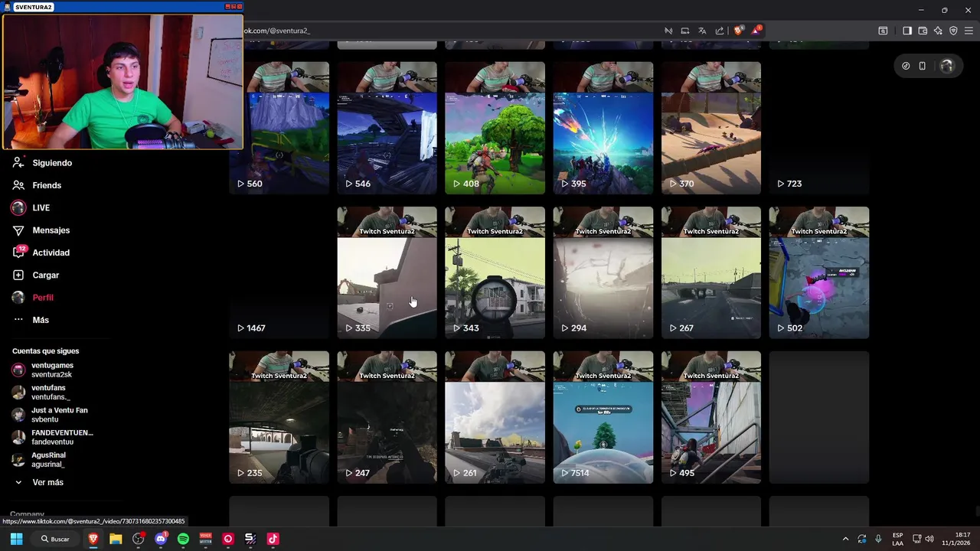This screenshot has width=980, height=551.
Task: Open the system volume control
Action: tap(929, 539)
